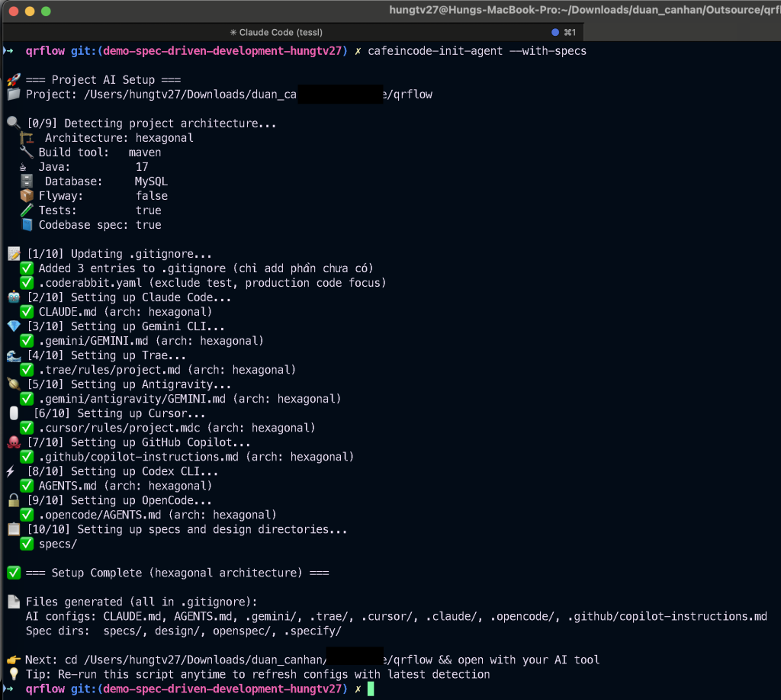
Task: Click the green cursor block at the prompt
Action: pyautogui.click(x=371, y=689)
